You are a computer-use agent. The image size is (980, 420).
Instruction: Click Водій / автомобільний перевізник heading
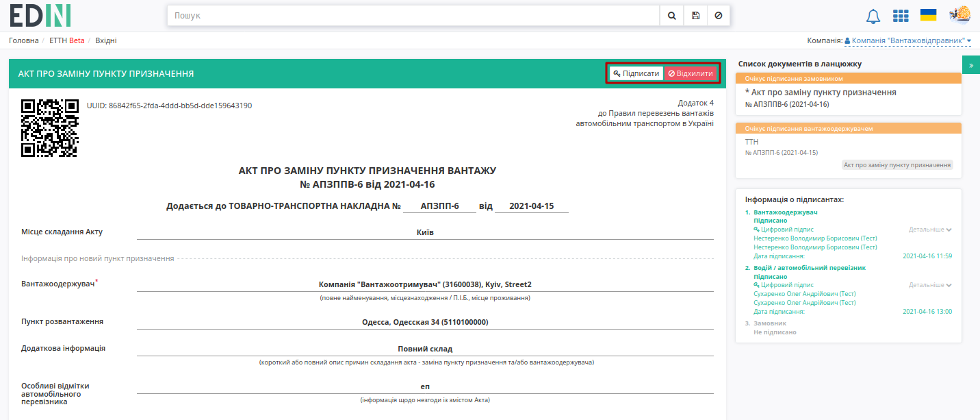[x=810, y=268]
